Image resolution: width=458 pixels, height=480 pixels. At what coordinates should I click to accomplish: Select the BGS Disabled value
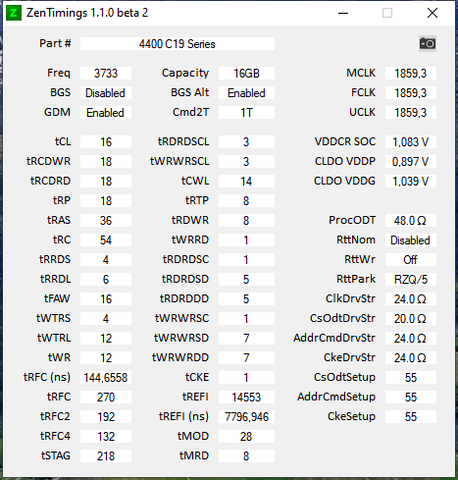click(x=106, y=93)
